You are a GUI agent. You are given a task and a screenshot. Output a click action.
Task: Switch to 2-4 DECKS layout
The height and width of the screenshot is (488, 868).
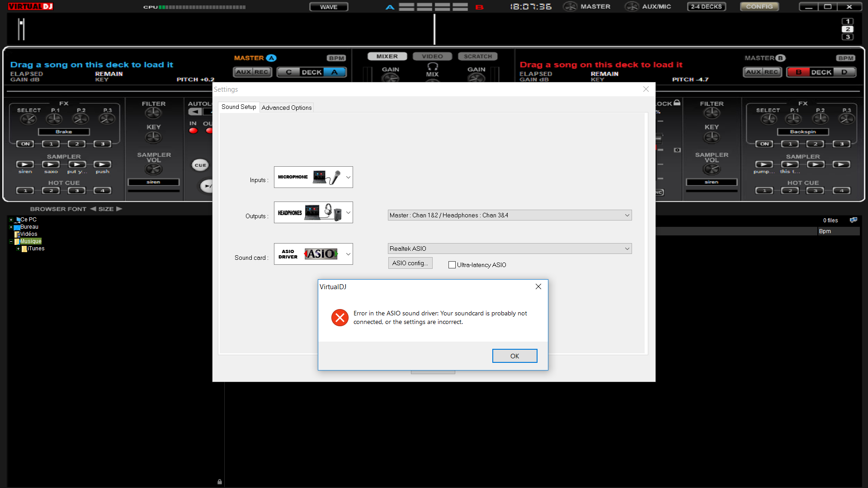(706, 7)
